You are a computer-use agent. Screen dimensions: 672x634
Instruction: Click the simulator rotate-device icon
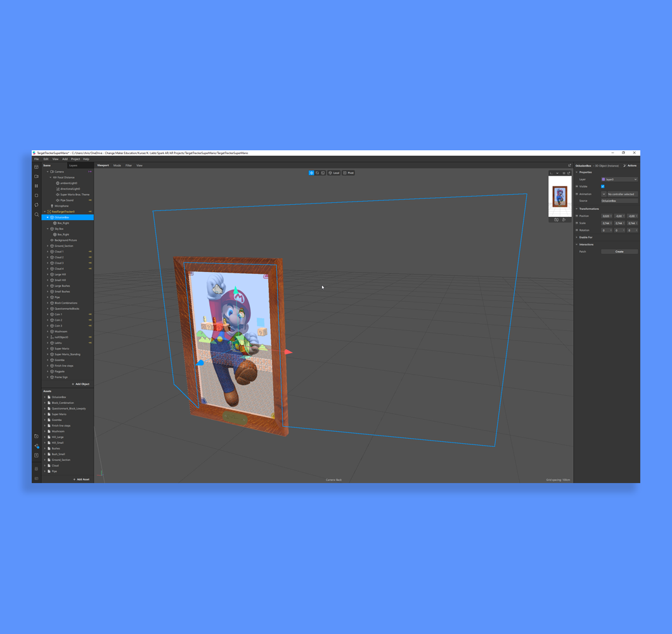564,219
